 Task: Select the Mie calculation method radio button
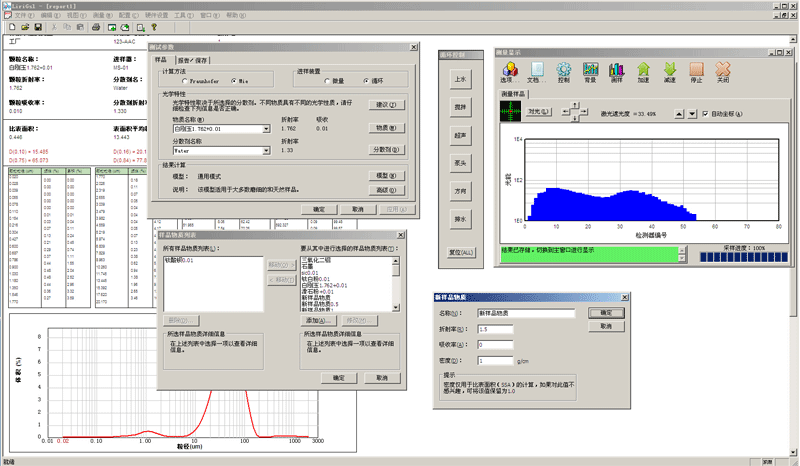point(236,80)
